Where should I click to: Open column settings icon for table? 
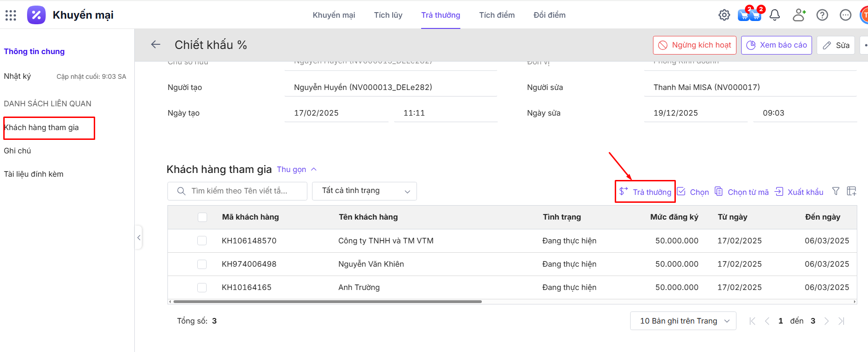pos(851,191)
